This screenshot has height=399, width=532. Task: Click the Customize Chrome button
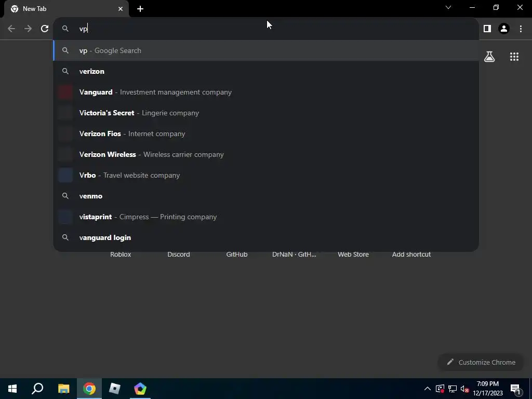(x=481, y=362)
